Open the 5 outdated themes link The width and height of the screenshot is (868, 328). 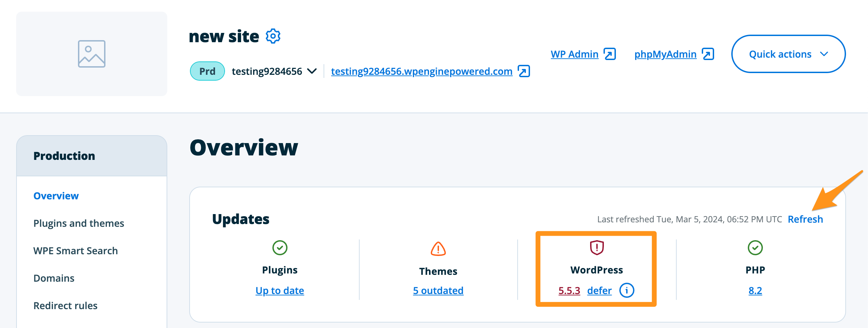point(438,291)
